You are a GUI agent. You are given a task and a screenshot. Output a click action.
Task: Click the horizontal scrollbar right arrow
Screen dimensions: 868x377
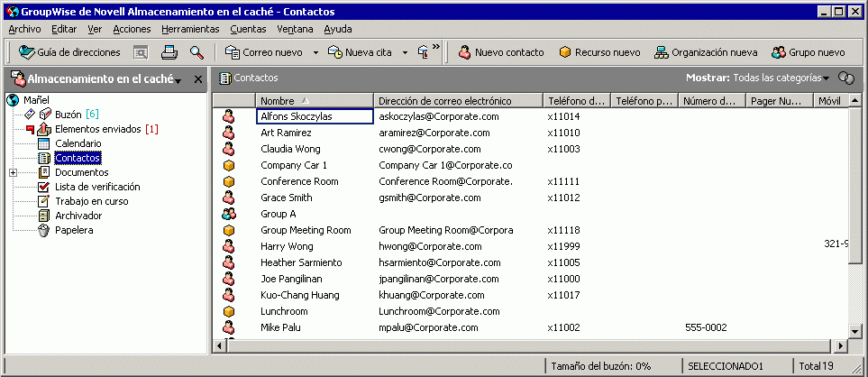[x=842, y=345]
